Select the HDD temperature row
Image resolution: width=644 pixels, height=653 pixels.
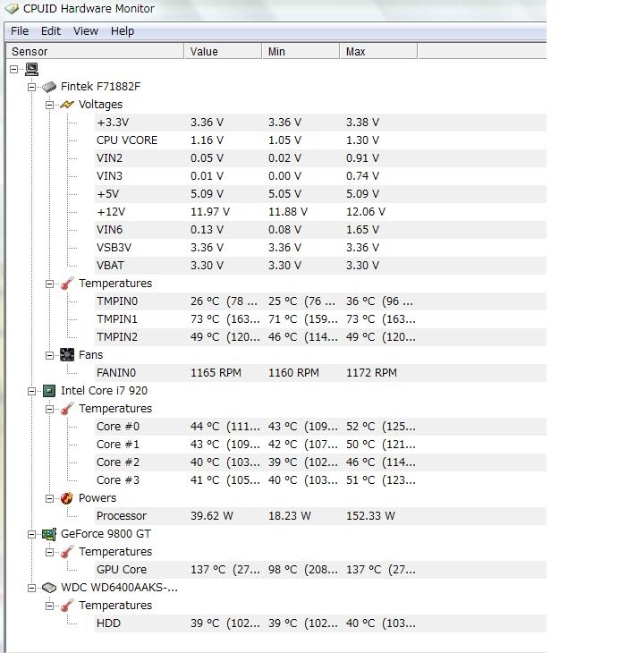[x=320, y=623]
